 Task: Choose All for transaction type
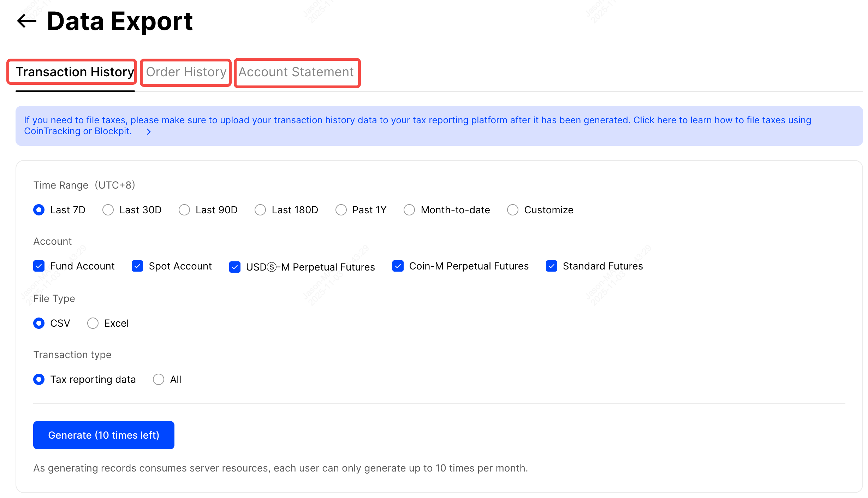(x=159, y=380)
